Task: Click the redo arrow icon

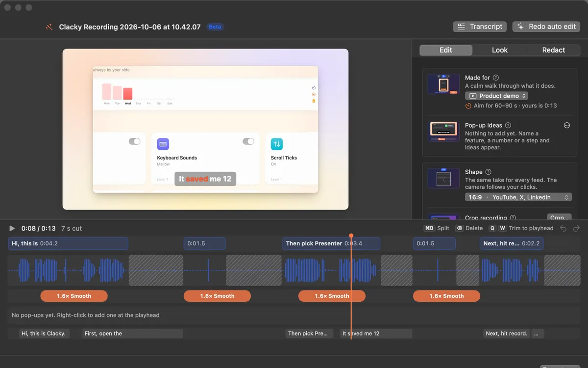Action: pyautogui.click(x=577, y=228)
